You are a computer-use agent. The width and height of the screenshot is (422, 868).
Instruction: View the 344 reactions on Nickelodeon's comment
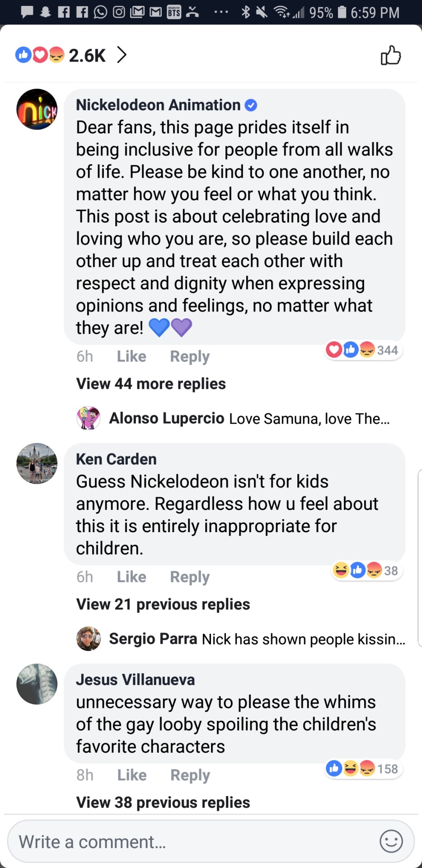(363, 350)
